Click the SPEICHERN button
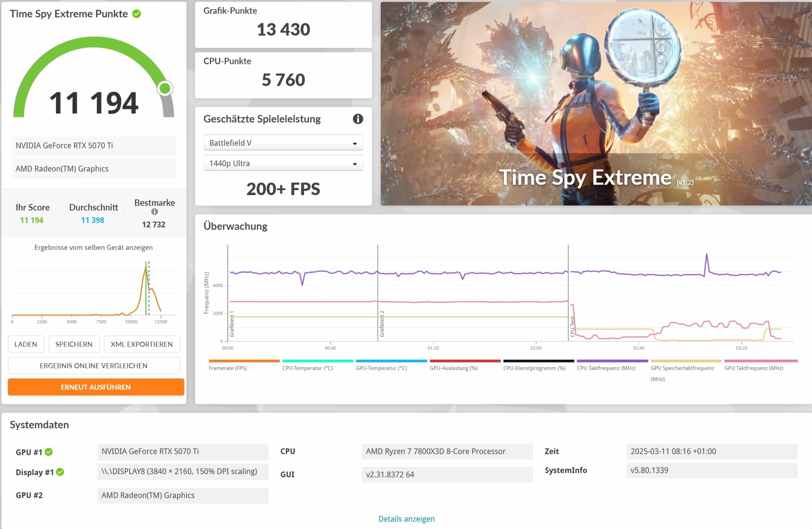Viewport: 812px width, 529px height. click(74, 344)
